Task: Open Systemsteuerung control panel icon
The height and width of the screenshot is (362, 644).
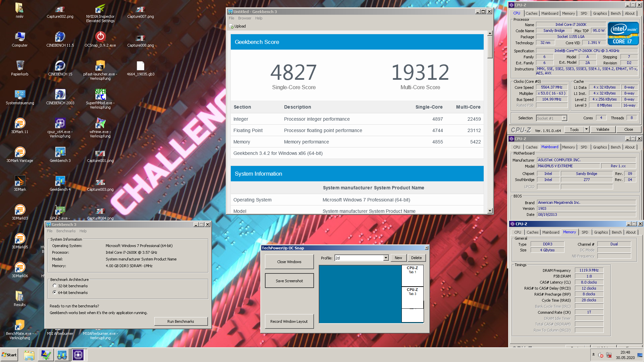Action: 20,97
